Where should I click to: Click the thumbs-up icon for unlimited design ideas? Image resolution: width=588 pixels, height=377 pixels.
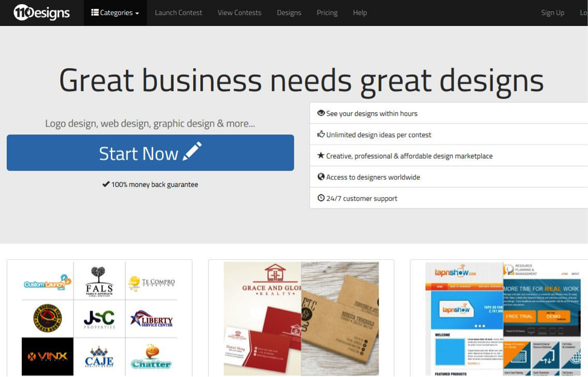tap(320, 135)
